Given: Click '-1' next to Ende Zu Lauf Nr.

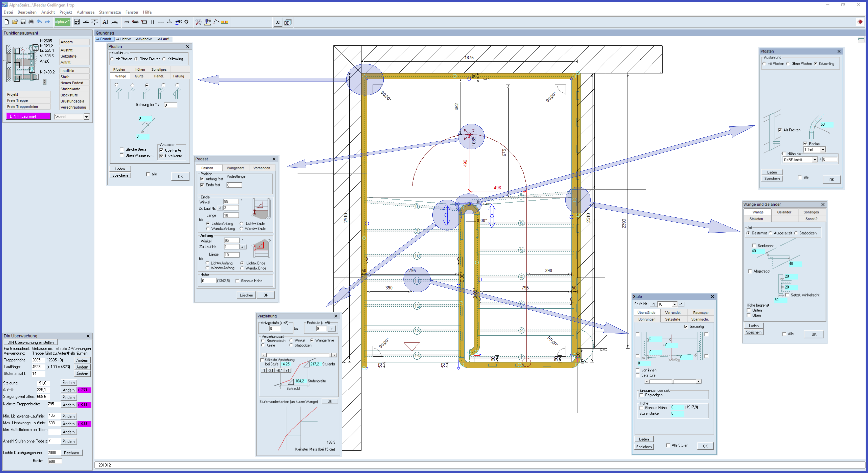Looking at the screenshot, I should (220, 208).
